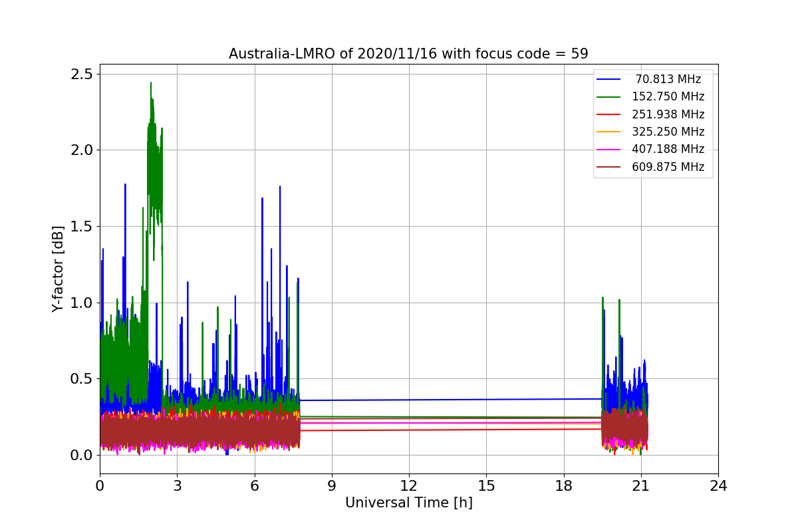
Task: Click the orange line sample in legend
Action: click(609, 132)
